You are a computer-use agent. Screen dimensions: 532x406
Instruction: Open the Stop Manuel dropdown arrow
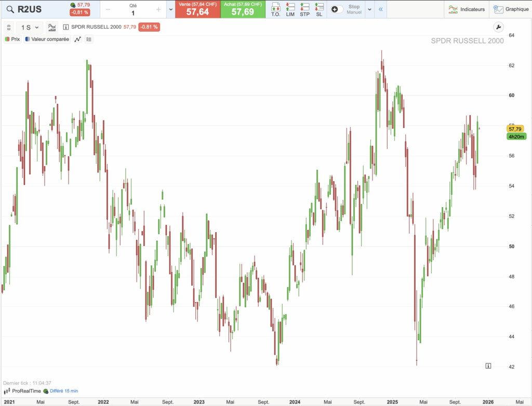point(369,9)
